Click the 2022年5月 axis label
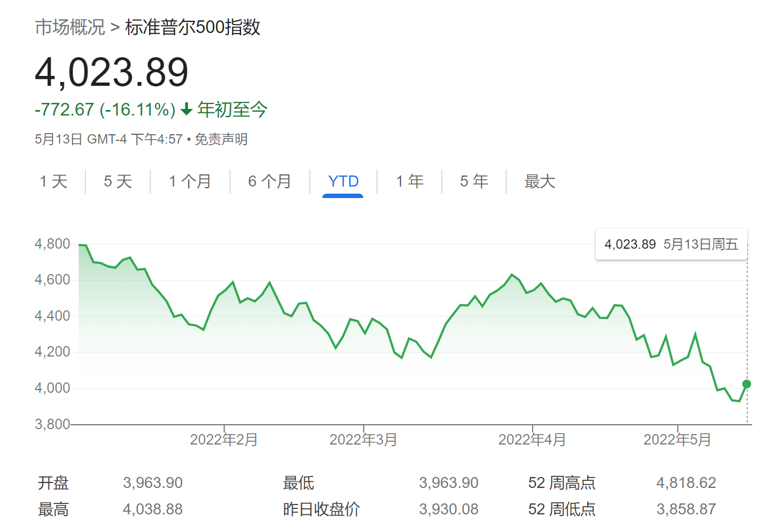Image resolution: width=783 pixels, height=532 pixels. click(x=677, y=440)
